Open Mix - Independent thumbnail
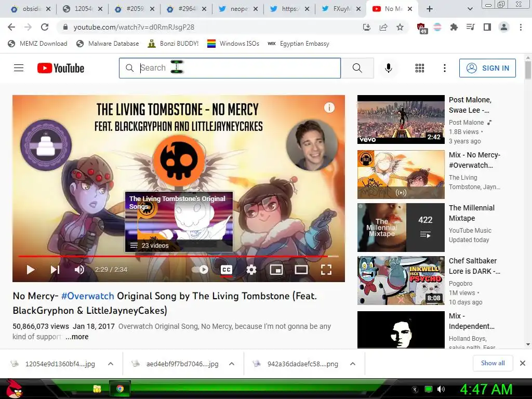Image resolution: width=532 pixels, height=399 pixels. 401,329
